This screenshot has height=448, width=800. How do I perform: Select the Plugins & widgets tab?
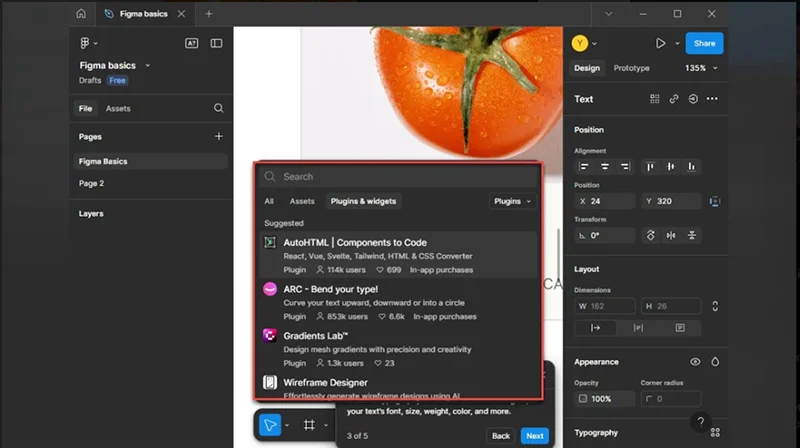[363, 201]
